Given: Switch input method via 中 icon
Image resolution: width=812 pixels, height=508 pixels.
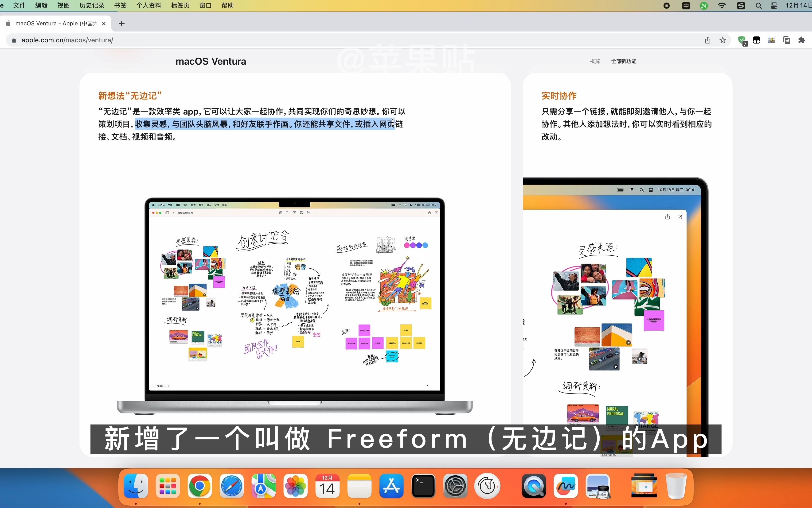Looking at the screenshot, I should [x=686, y=6].
